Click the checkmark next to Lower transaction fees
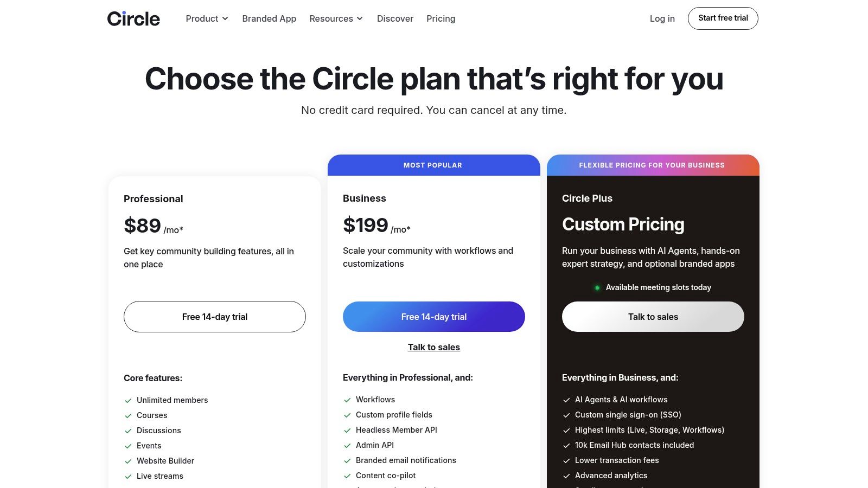868x488 pixels. [567, 460]
